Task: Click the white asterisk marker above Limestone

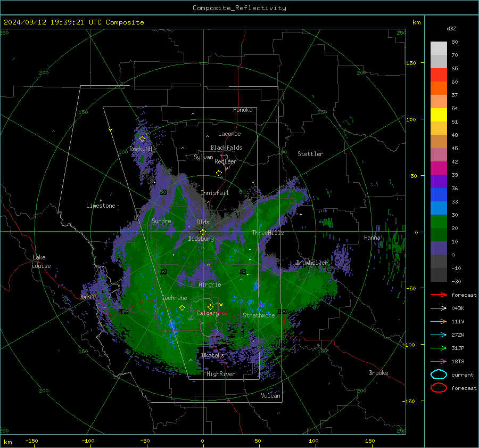Action: click(101, 201)
